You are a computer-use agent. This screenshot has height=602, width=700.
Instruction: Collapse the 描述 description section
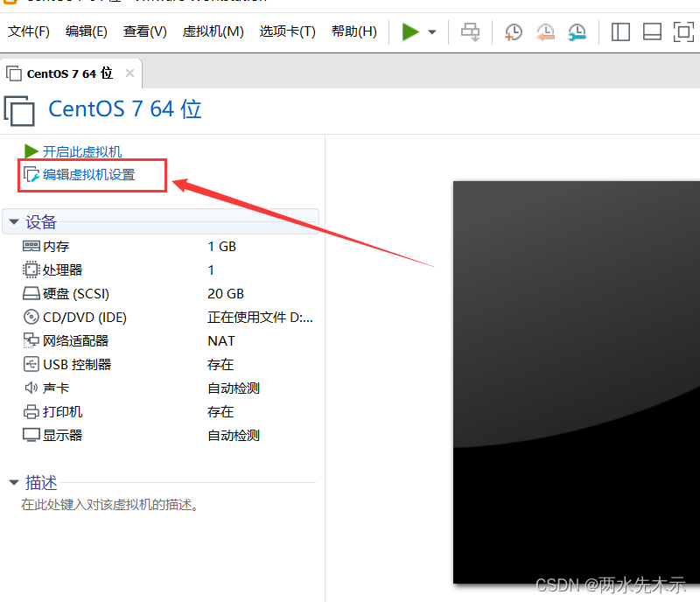pos(14,482)
